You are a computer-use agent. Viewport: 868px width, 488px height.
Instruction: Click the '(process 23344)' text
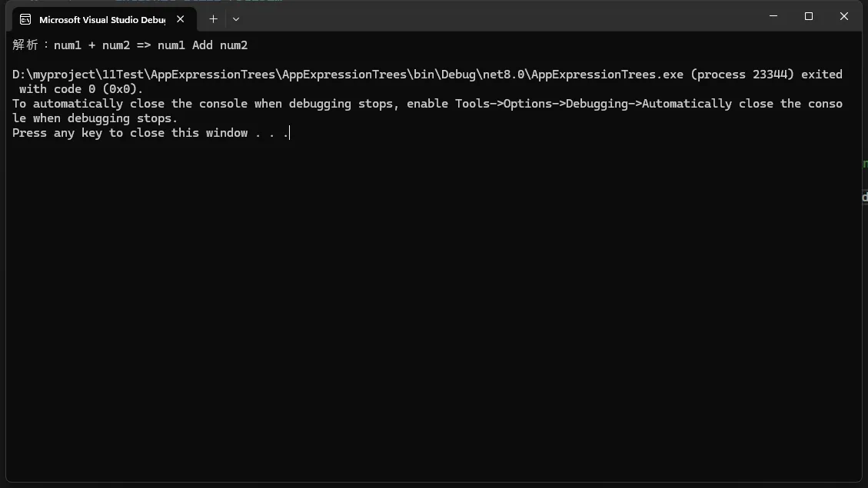(x=743, y=74)
